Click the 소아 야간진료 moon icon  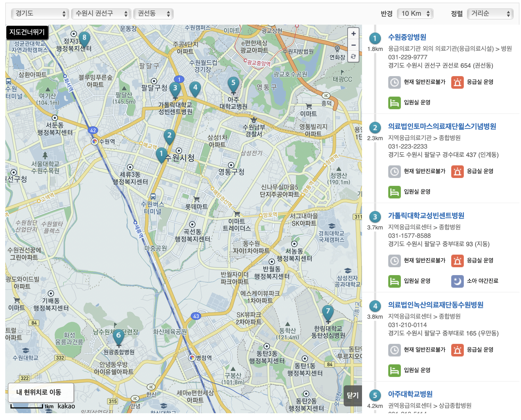(457, 281)
